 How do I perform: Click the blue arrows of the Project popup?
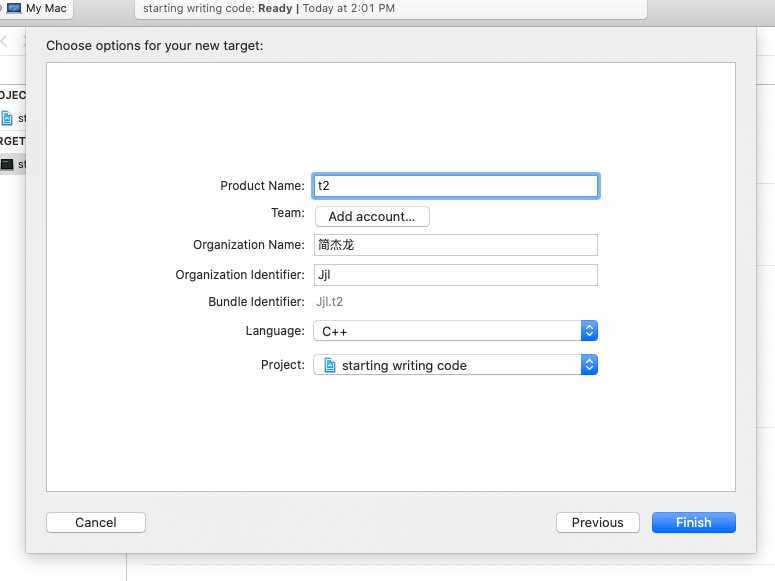pyautogui.click(x=589, y=365)
